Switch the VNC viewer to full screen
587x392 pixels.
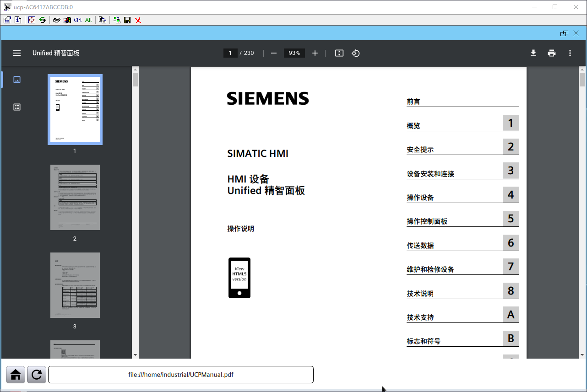[x=32, y=20]
